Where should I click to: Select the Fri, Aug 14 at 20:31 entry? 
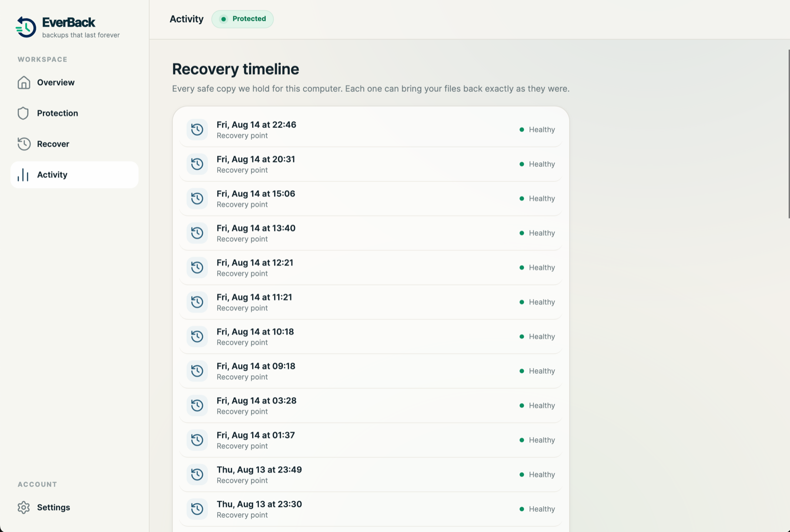tap(371, 164)
